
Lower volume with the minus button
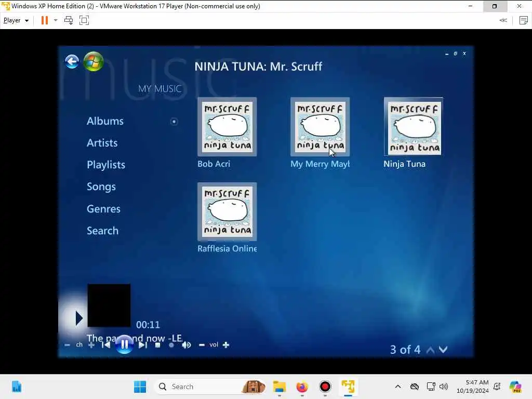202,345
